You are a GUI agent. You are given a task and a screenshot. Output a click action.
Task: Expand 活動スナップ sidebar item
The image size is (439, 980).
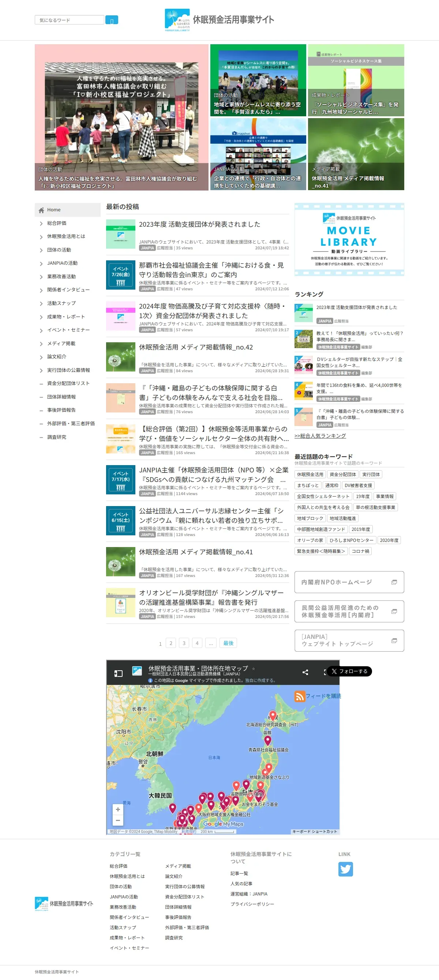(41, 304)
